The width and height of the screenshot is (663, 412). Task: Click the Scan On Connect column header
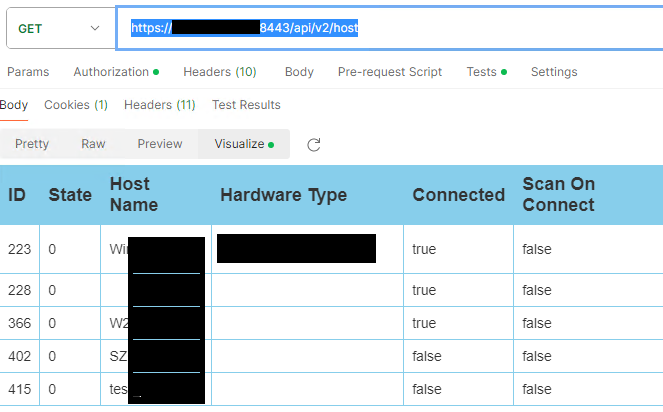559,195
